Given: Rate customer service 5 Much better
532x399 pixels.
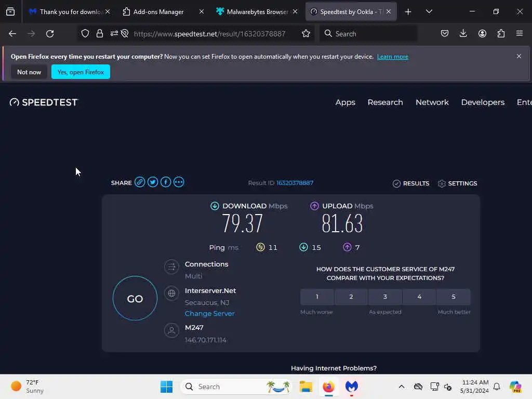Looking at the screenshot, I should tap(454, 297).
